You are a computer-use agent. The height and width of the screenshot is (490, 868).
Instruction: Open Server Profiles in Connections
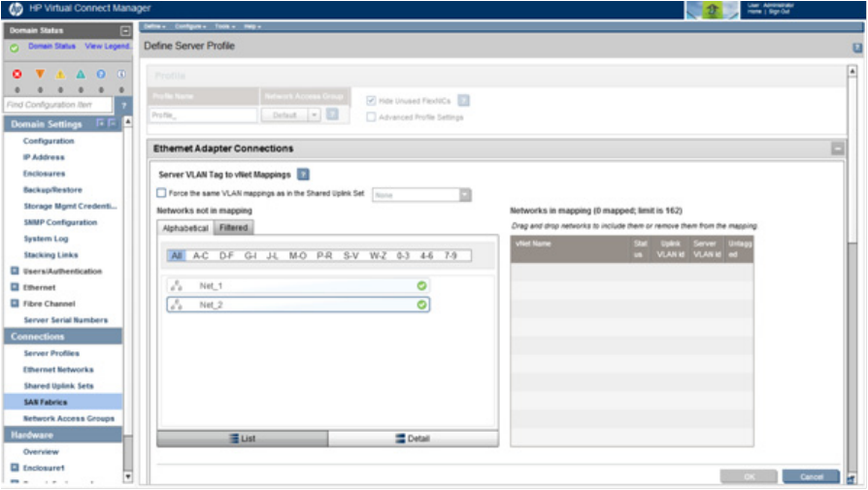pyautogui.click(x=51, y=353)
